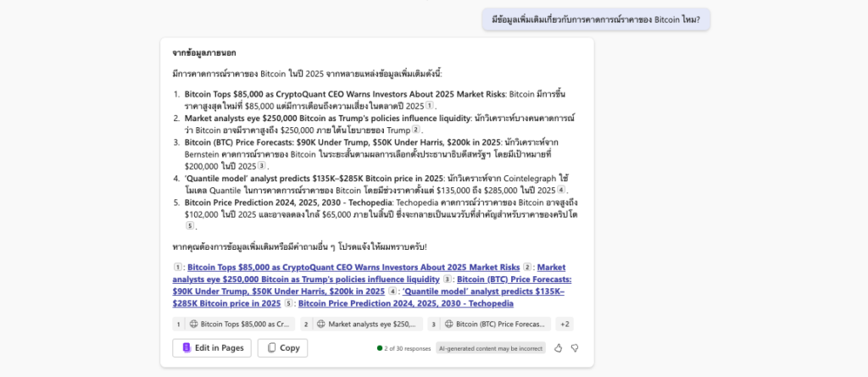The height and width of the screenshot is (377, 868).
Task: Click the user message bubble about Bitcoin
Action: [x=596, y=19]
